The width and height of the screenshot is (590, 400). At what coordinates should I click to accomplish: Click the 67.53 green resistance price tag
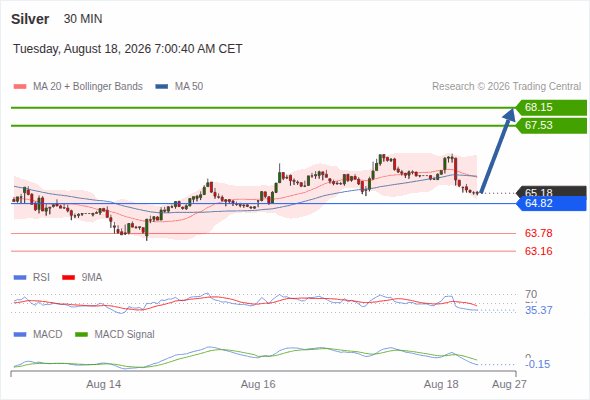pos(551,126)
